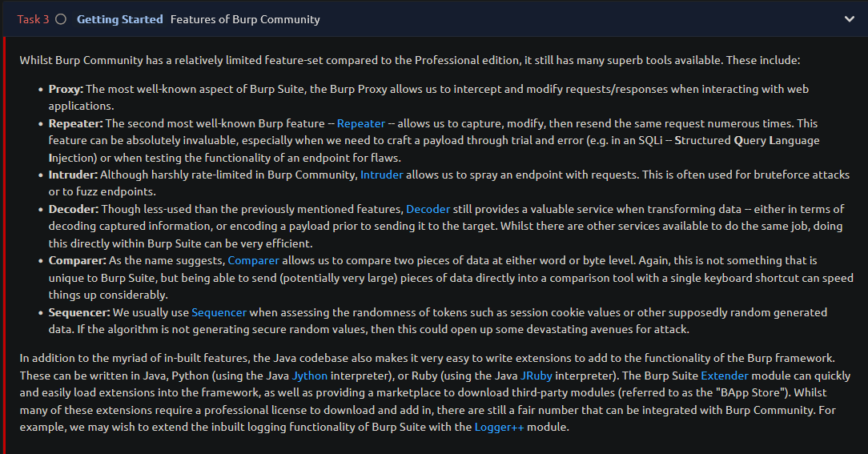868x454 pixels.
Task: Open the Repeater link
Action: [361, 123]
